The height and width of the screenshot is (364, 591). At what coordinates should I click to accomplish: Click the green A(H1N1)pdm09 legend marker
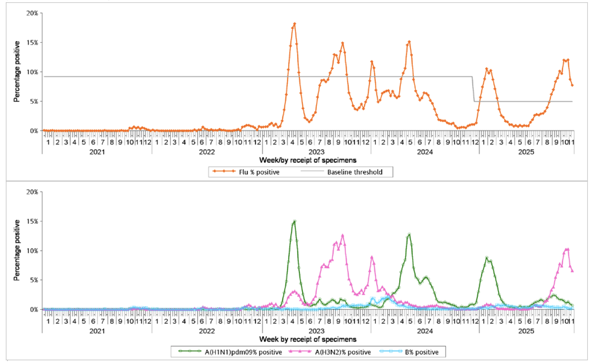pos(189,351)
